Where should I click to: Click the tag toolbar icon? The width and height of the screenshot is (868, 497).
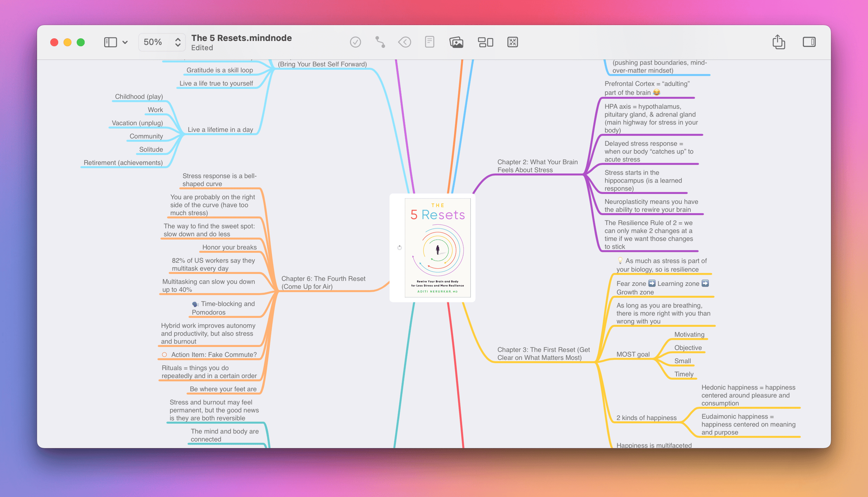click(405, 42)
